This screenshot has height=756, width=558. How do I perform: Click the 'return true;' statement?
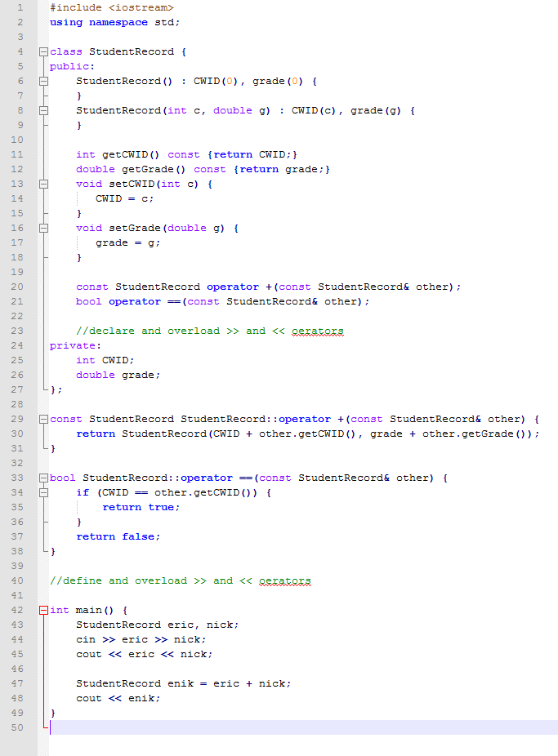pyautogui.click(x=141, y=507)
